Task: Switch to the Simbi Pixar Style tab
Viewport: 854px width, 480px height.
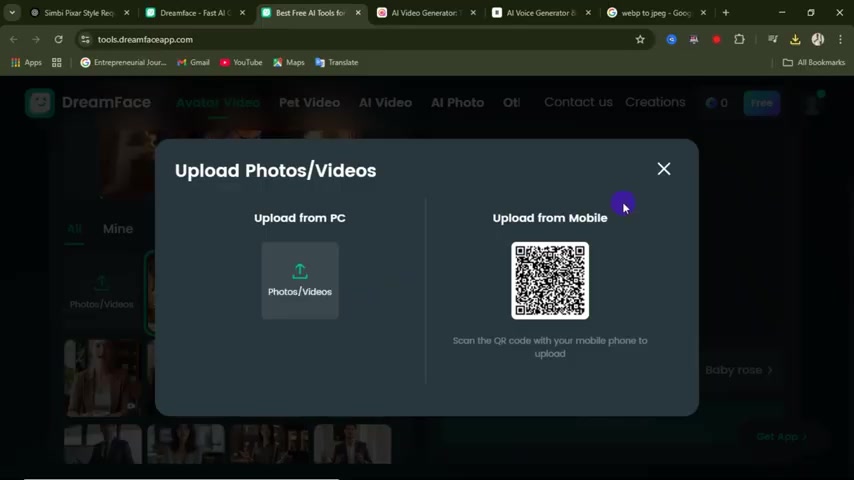Action: (x=79, y=13)
